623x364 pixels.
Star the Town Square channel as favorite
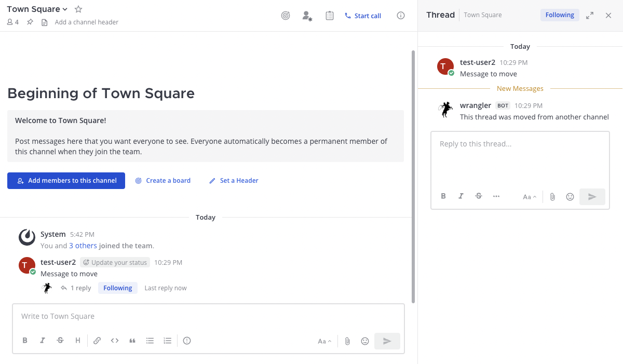click(x=78, y=9)
